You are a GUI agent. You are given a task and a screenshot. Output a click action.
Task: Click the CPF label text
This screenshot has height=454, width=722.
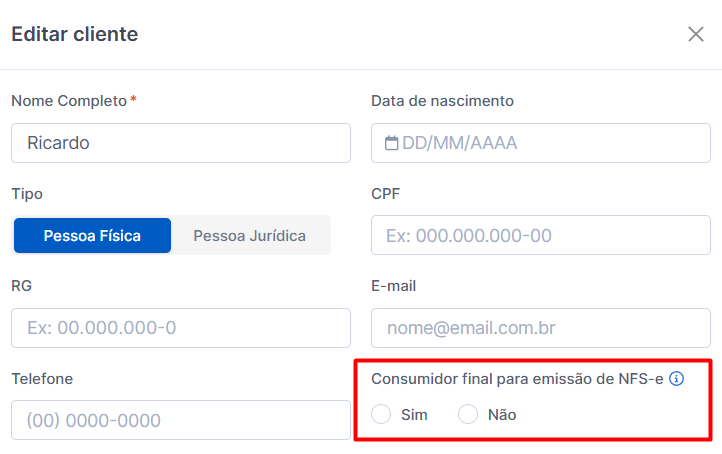click(x=385, y=193)
